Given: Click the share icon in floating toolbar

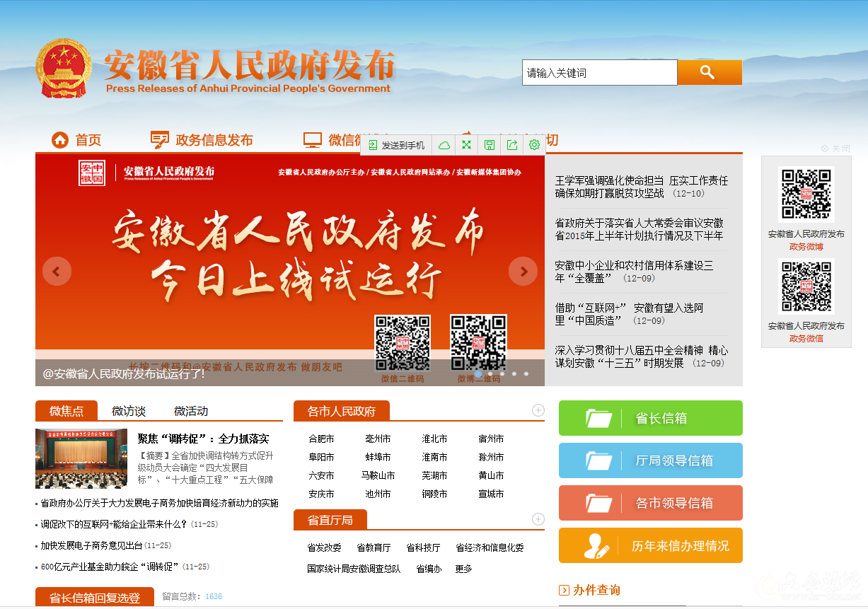Looking at the screenshot, I should tap(511, 145).
